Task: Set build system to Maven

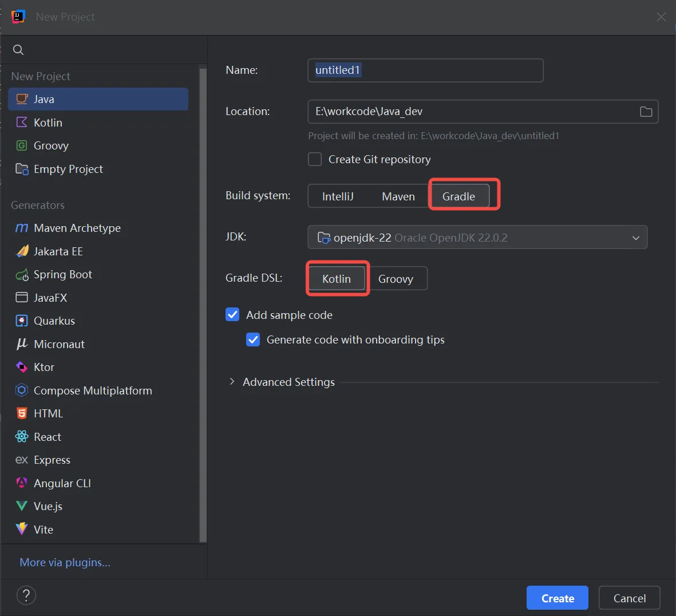Action: 398,196
